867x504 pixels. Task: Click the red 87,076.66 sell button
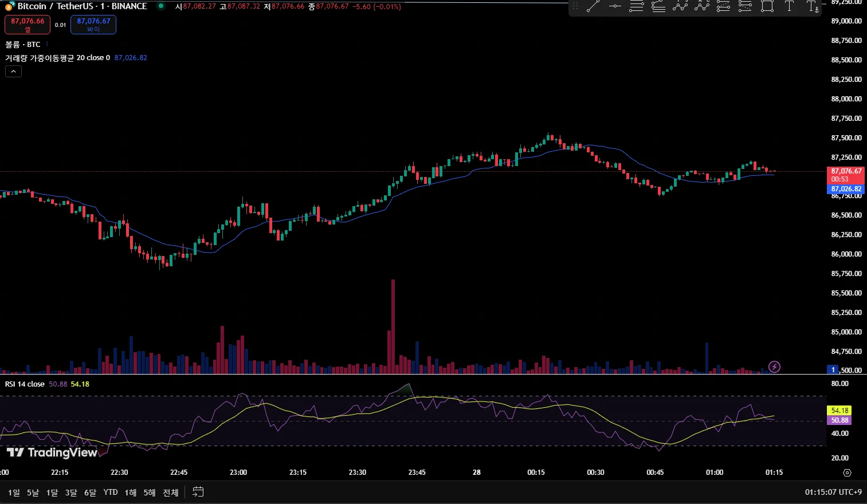pyautogui.click(x=28, y=25)
